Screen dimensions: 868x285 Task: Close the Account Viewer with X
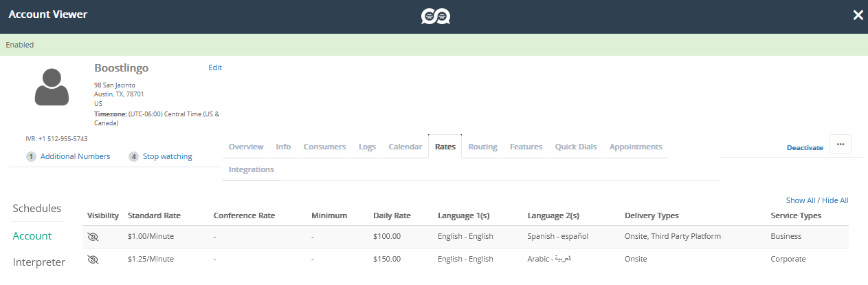click(858, 15)
